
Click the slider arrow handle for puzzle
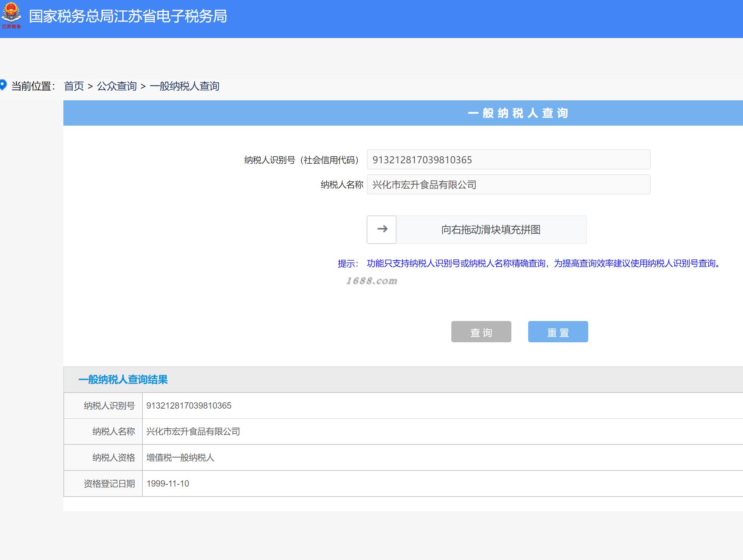[x=382, y=229]
